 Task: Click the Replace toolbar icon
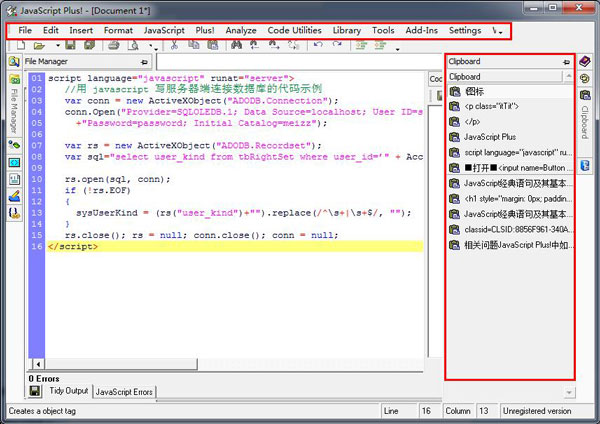click(x=293, y=45)
